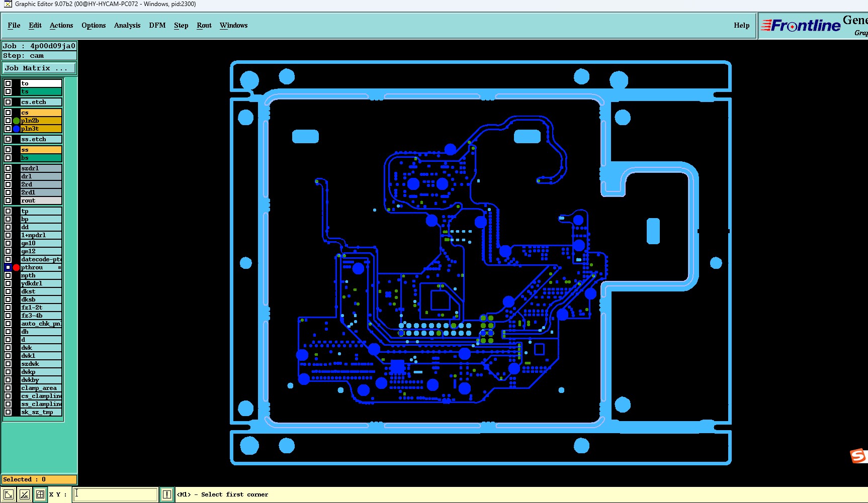Click the Job Matrix button
The image size is (868, 503).
(x=39, y=68)
